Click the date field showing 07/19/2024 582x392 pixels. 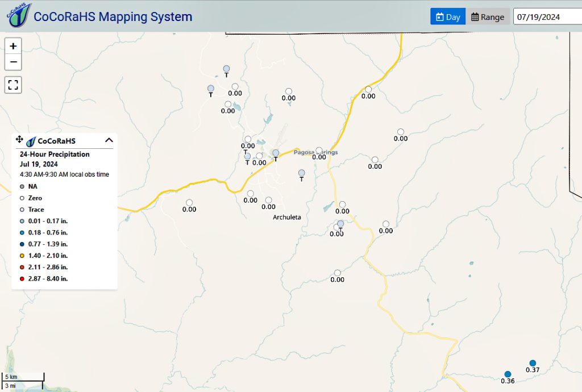pyautogui.click(x=547, y=16)
